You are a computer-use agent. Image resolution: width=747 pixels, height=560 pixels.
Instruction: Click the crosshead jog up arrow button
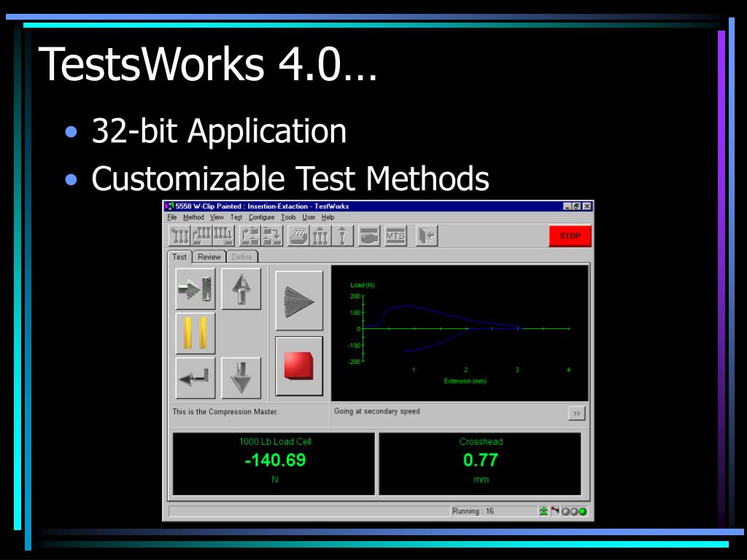tap(241, 289)
